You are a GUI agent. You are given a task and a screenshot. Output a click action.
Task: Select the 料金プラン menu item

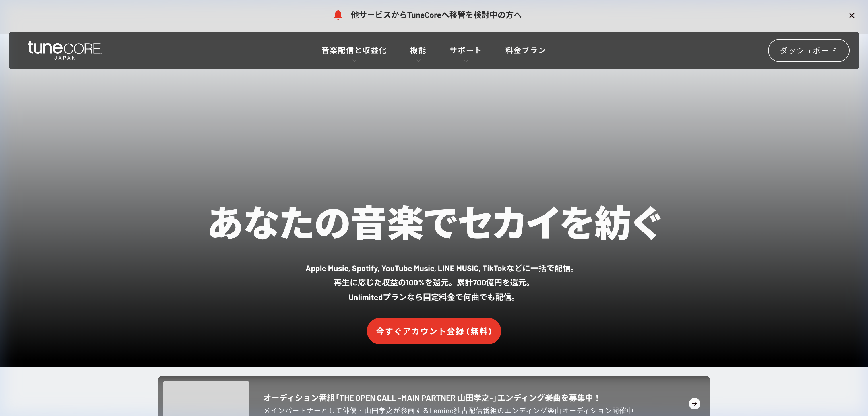[x=525, y=50]
